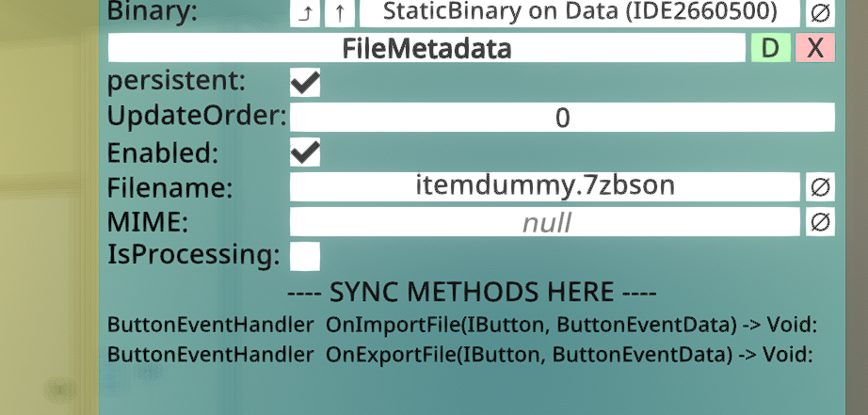Screen dimensions: 868x415
Task: Uncheck the Enabled checkbox
Action: (x=305, y=152)
